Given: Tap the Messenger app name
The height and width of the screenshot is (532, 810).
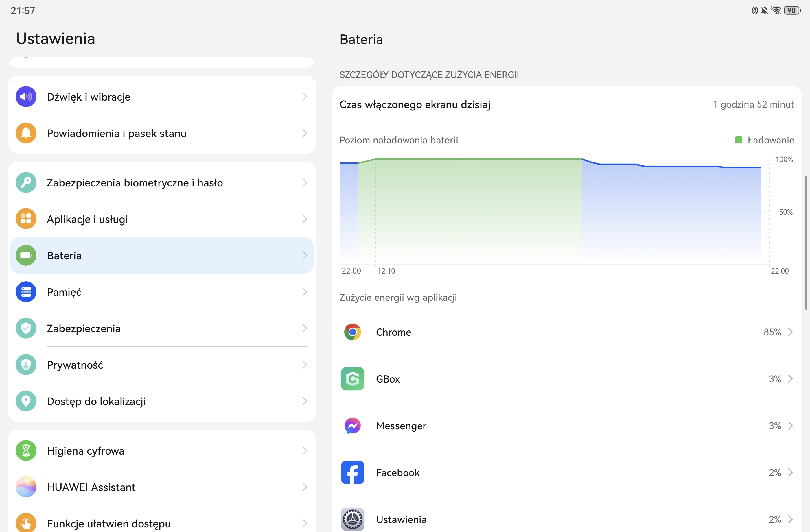Looking at the screenshot, I should tap(401, 426).
